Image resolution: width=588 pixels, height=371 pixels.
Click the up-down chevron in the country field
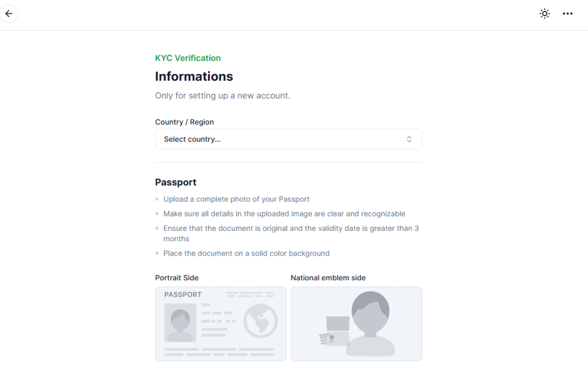click(x=409, y=139)
